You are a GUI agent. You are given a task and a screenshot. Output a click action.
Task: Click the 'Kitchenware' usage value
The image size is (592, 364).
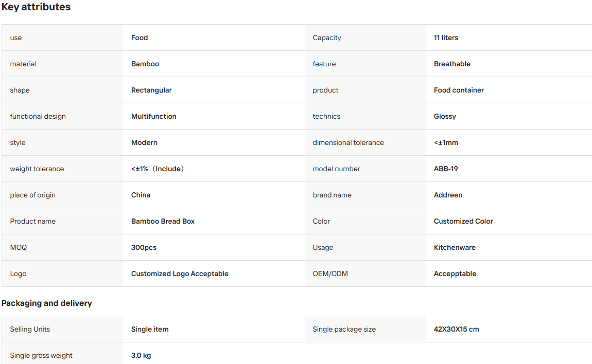[455, 247]
